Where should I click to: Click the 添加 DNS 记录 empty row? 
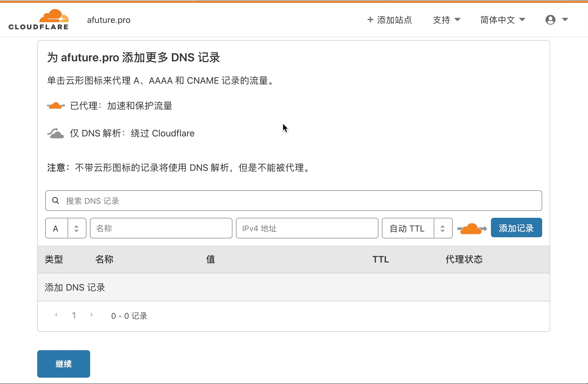click(294, 287)
